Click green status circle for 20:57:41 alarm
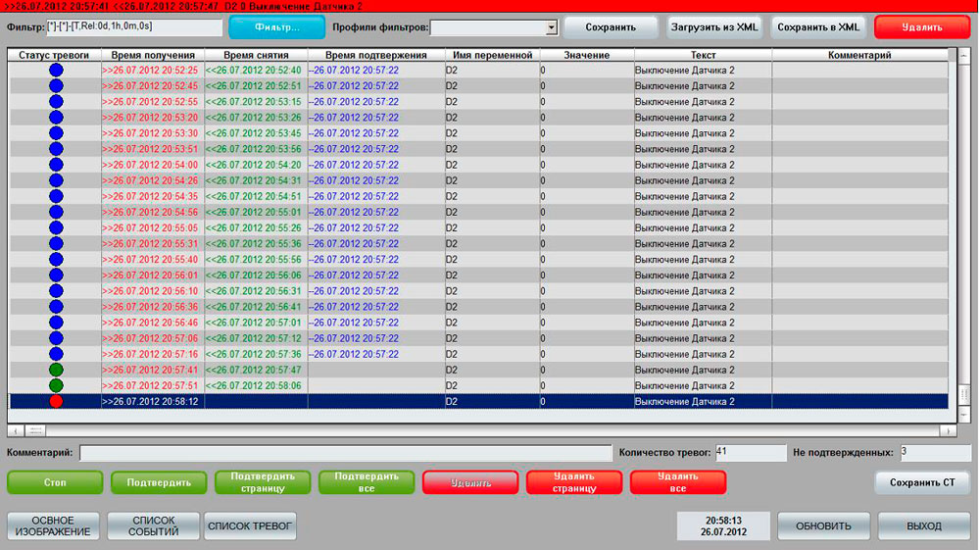This screenshot has height=550, width=980. click(x=56, y=370)
